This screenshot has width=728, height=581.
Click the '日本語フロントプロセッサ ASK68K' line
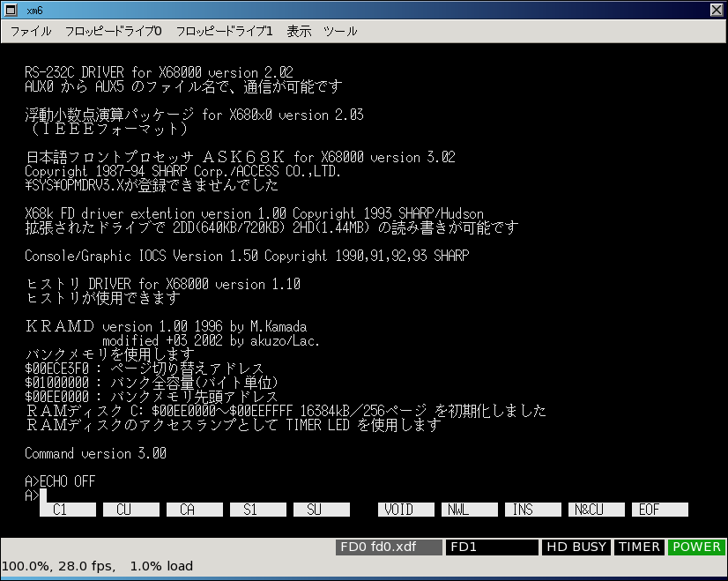[x=240, y=157]
